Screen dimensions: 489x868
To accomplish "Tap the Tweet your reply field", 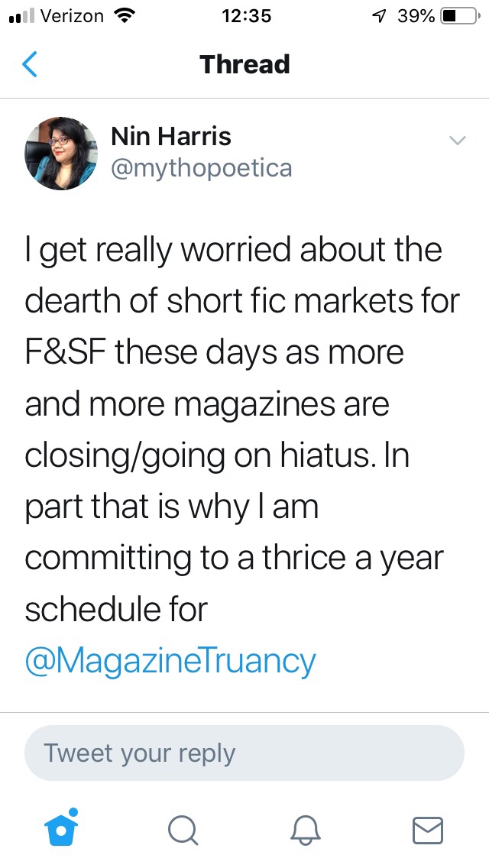I will 244,753.
